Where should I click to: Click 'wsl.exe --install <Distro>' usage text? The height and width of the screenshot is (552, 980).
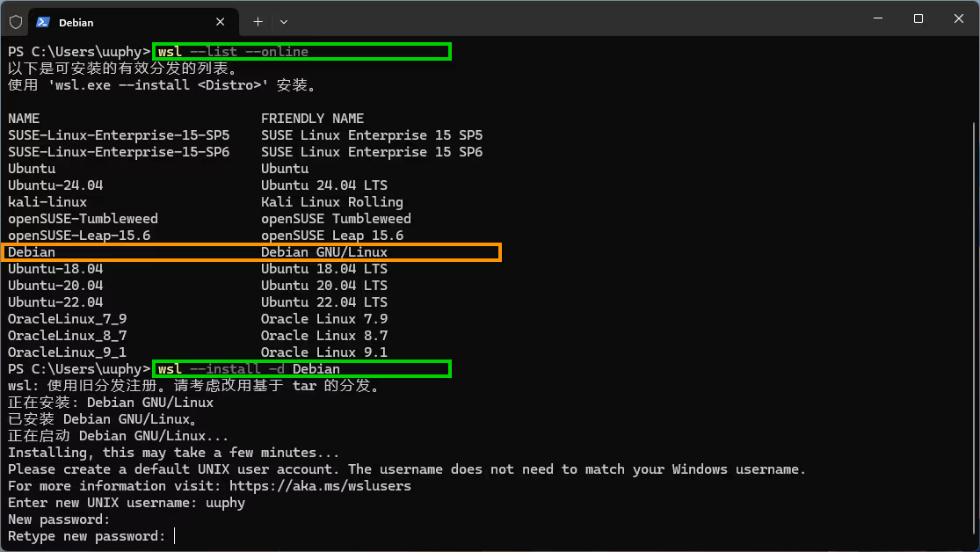[158, 85]
